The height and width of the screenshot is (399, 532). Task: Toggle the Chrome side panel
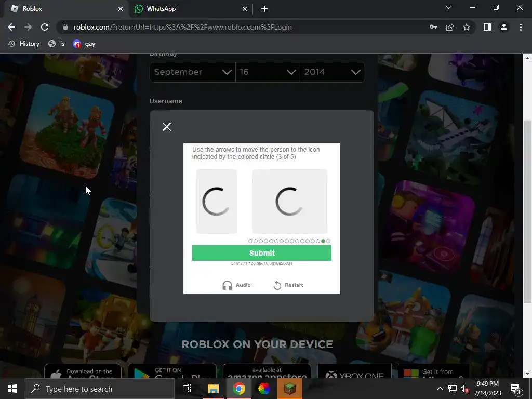coord(487,27)
